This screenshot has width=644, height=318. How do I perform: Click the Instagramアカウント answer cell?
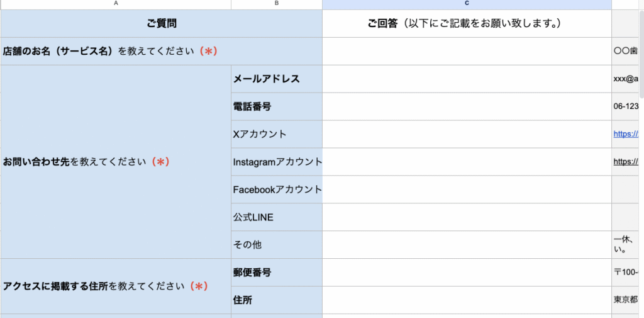click(x=467, y=162)
